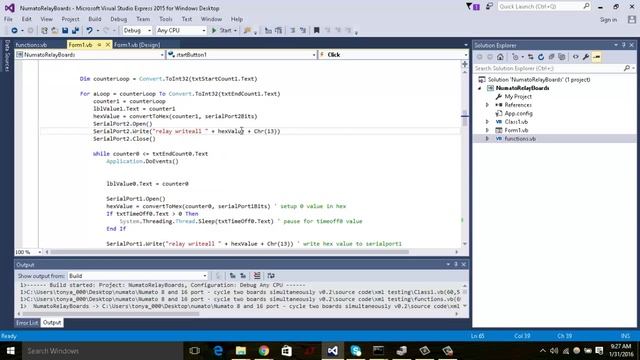Click the split editor handle above scrollbar
This screenshot has width=640, height=360.
pyautogui.click(x=464, y=64)
